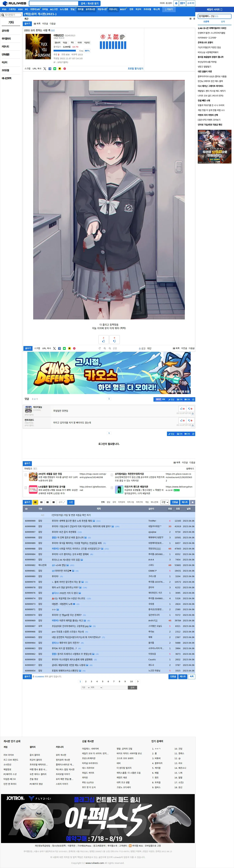Click the board search input field

115,687
